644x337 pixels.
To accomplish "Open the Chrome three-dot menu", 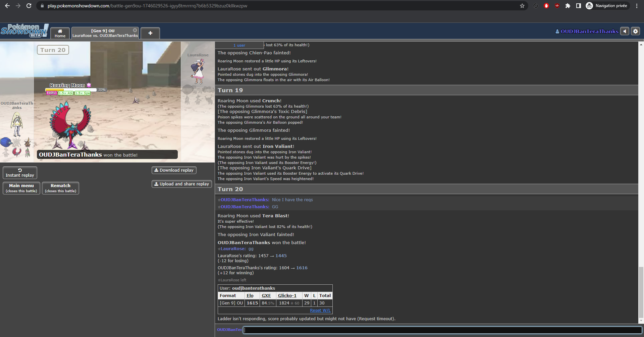I will point(637,6).
